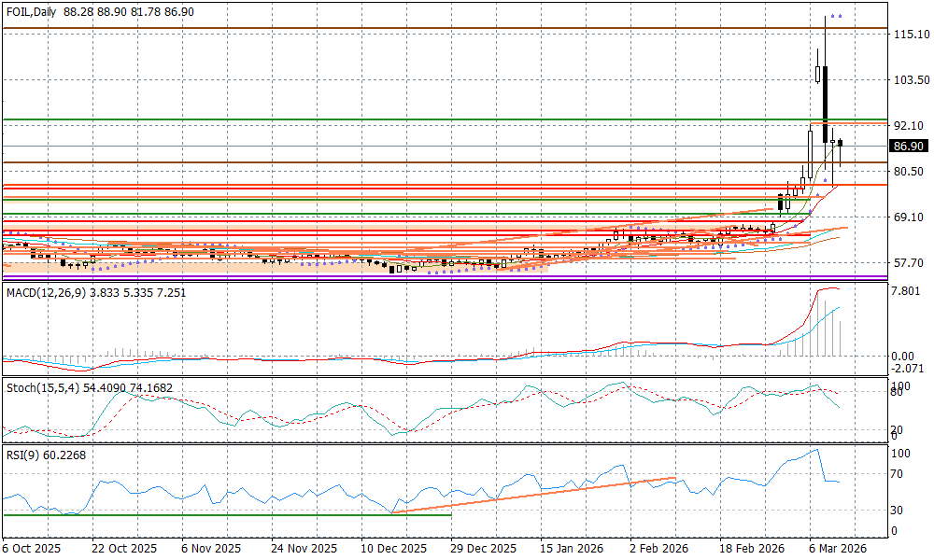The width and height of the screenshot is (934, 560).
Task: Select the orange trendline in RSI panel
Action: point(532,494)
